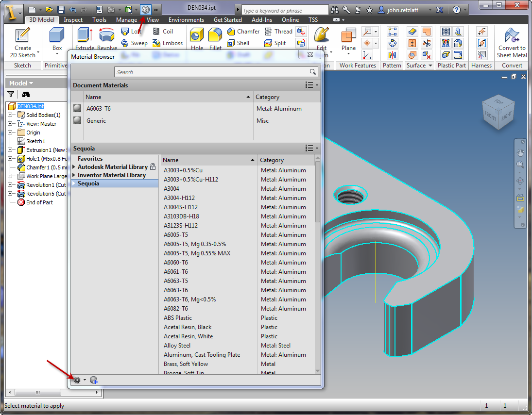532x415 pixels.
Task: Select Sketch1 in the model tree
Action: coord(35,141)
